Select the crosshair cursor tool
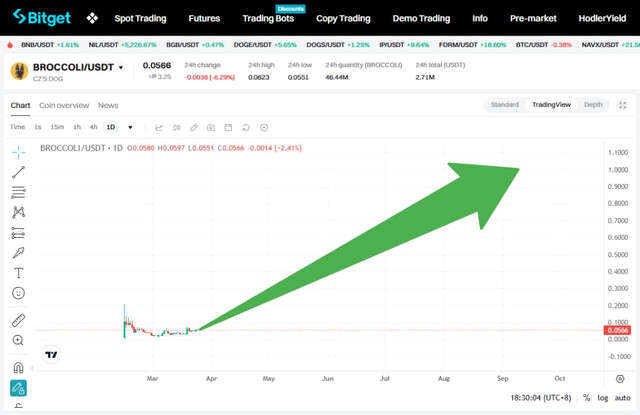Viewport: 640px width, 415px height. pyautogui.click(x=18, y=153)
